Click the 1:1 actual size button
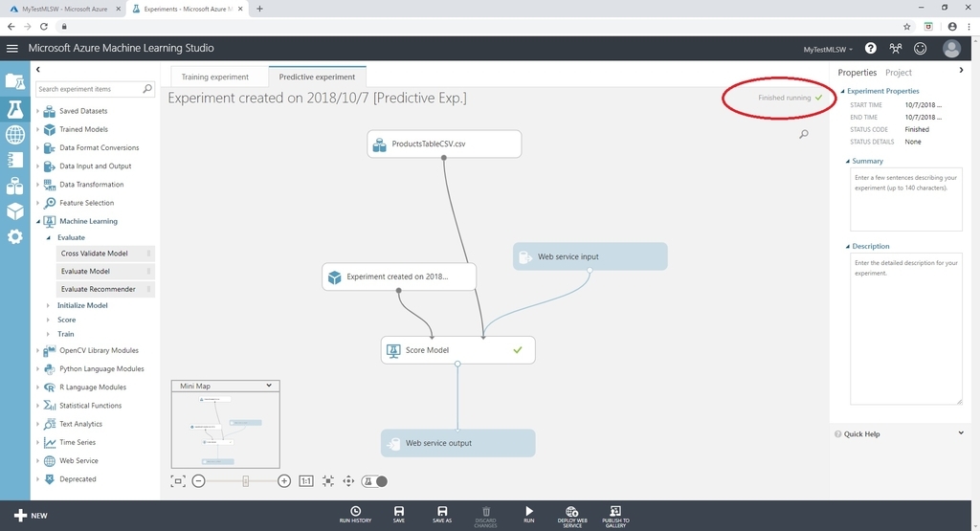This screenshot has height=531, width=980. click(305, 481)
